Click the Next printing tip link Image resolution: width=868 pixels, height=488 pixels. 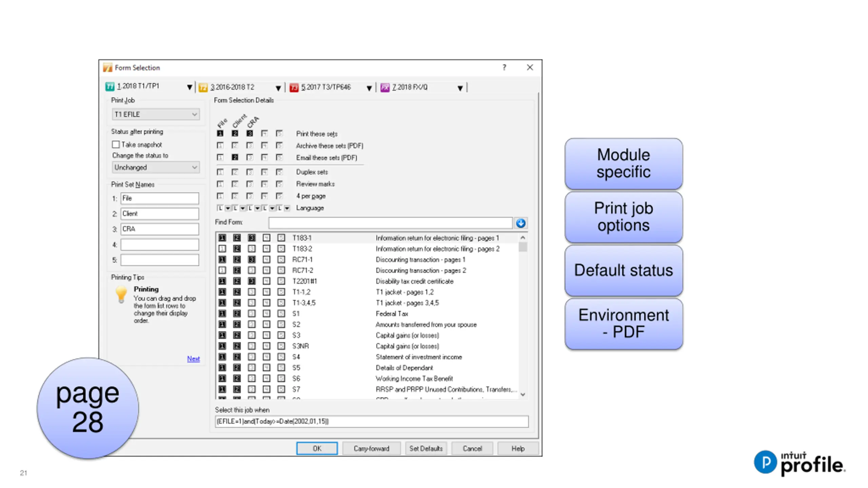[x=193, y=359]
